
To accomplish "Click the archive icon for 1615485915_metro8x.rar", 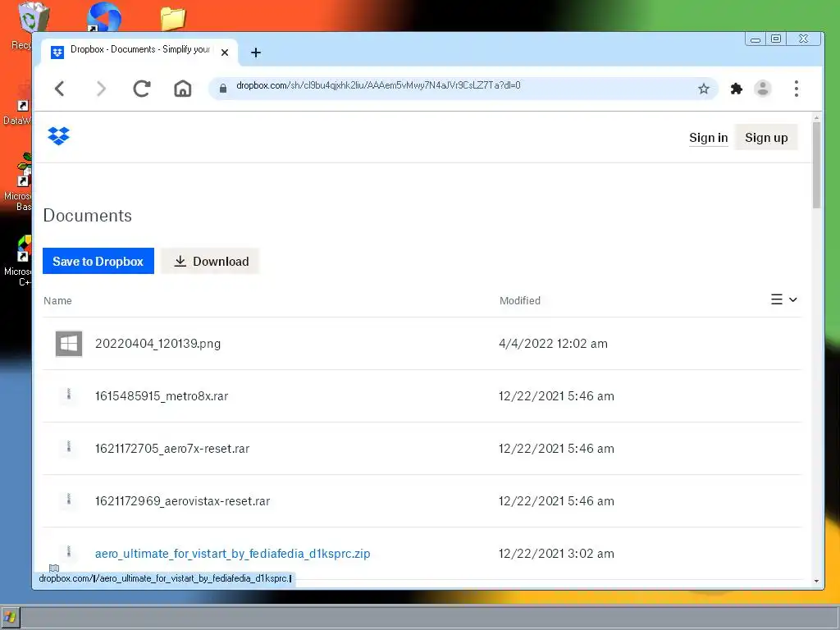I will (69, 395).
